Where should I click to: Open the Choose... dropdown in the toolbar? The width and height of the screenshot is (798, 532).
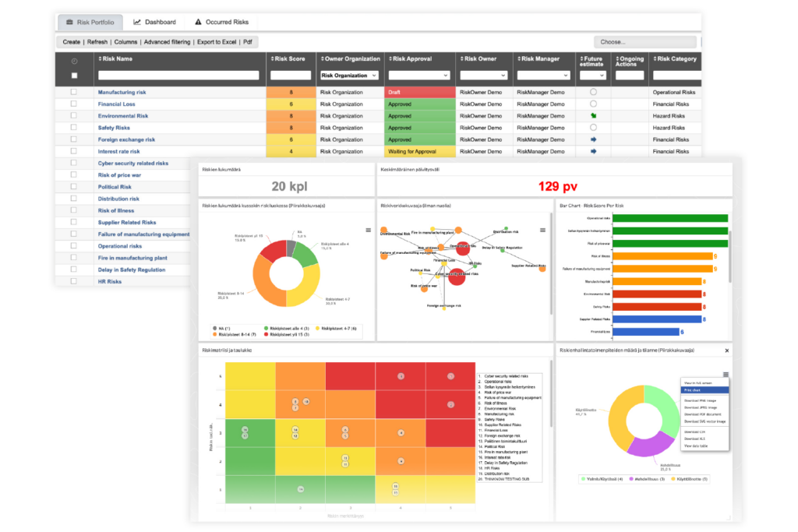point(644,42)
